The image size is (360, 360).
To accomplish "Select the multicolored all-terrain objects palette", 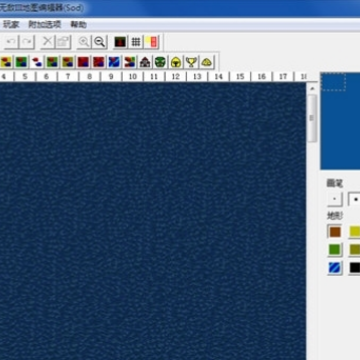I will tap(130, 62).
